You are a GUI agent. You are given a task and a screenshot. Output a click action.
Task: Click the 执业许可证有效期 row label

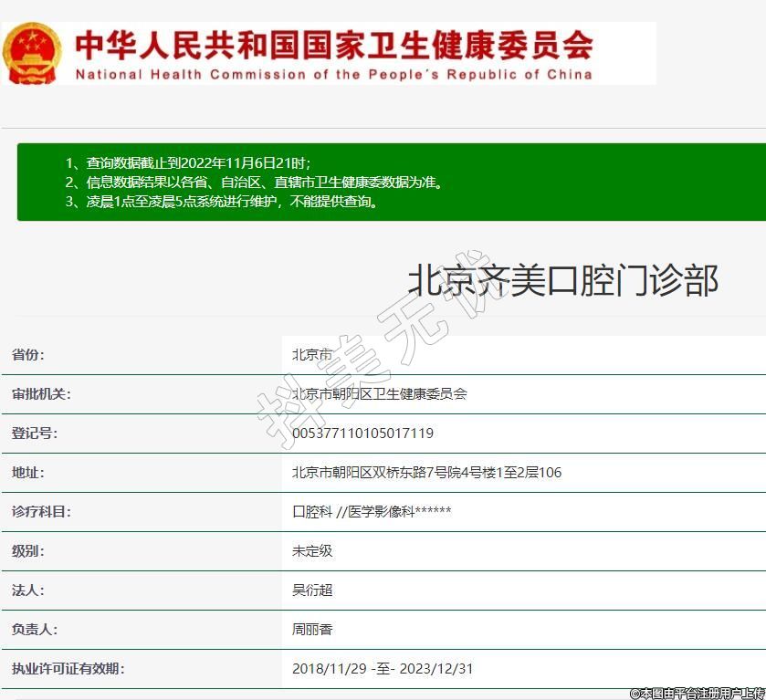pos(68,669)
